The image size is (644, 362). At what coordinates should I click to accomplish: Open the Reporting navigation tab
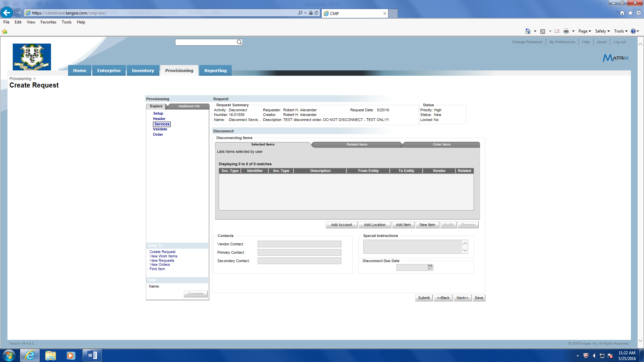(x=215, y=70)
